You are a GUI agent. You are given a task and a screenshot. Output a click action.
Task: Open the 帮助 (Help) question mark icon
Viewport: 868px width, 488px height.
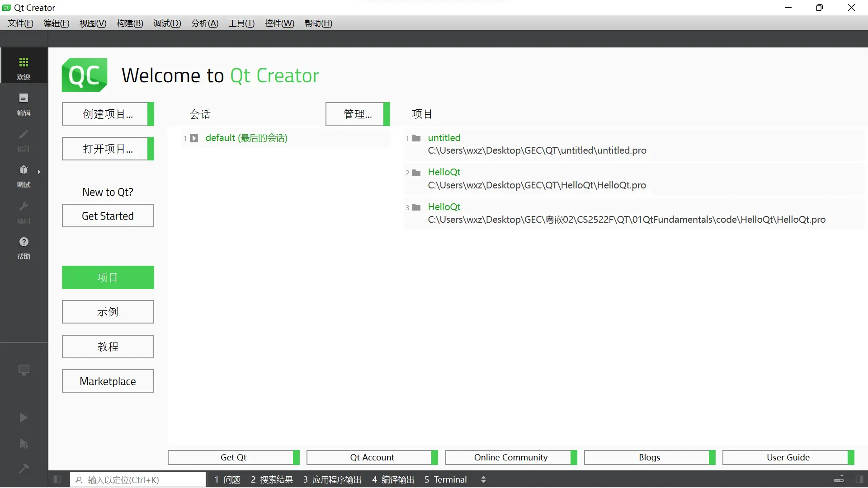24,242
